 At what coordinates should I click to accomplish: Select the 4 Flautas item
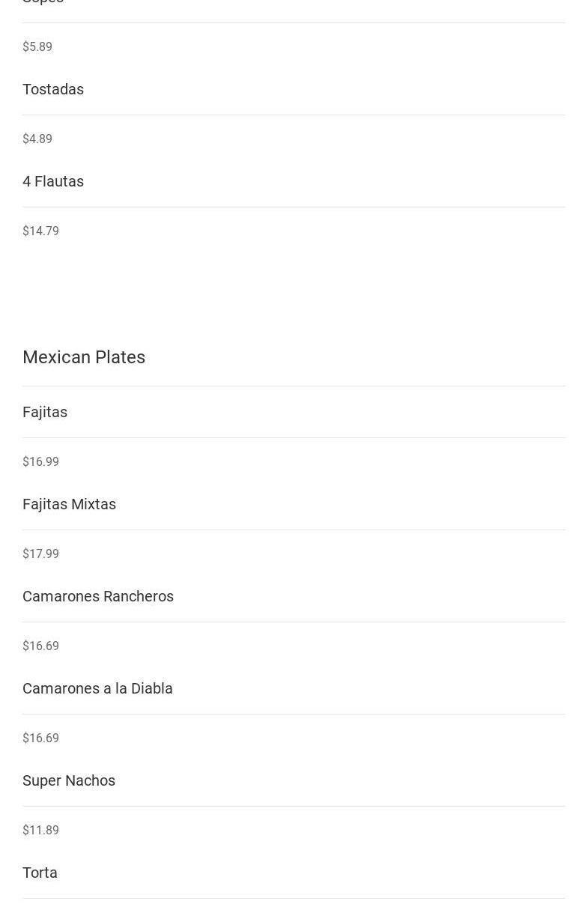coord(53,181)
